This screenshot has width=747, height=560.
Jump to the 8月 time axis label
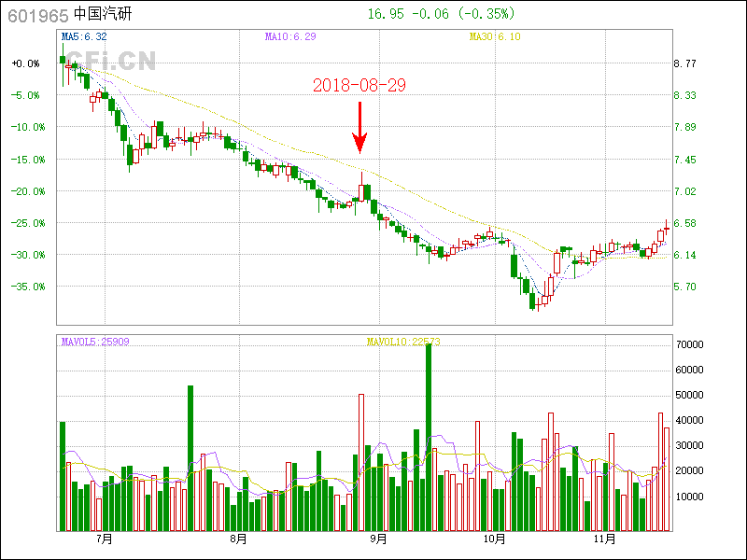pos(238,539)
